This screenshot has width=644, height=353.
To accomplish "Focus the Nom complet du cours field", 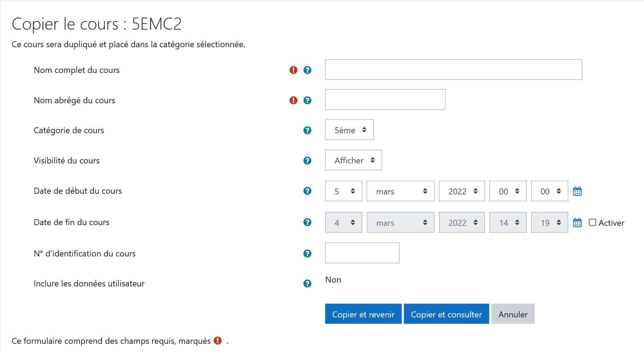I will (454, 69).
